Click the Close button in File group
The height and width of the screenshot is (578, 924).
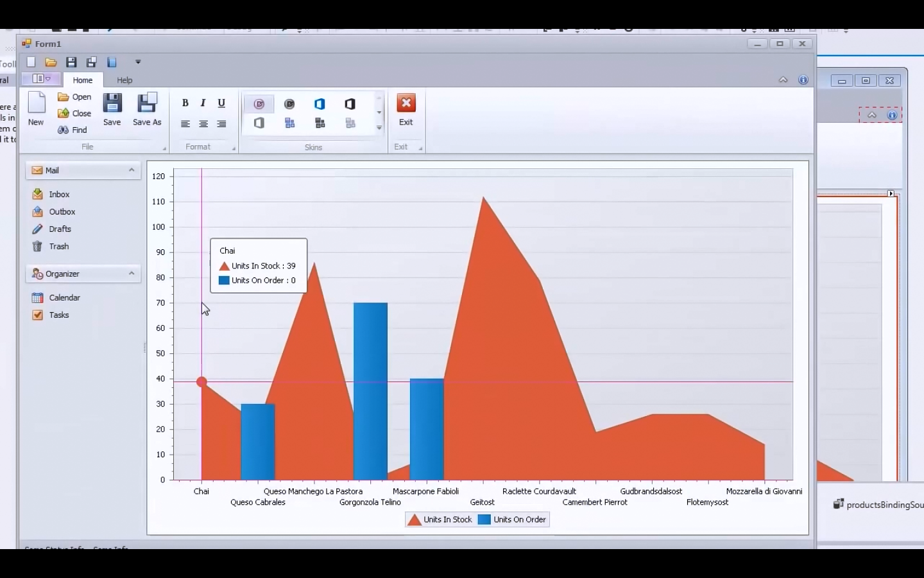(x=74, y=114)
